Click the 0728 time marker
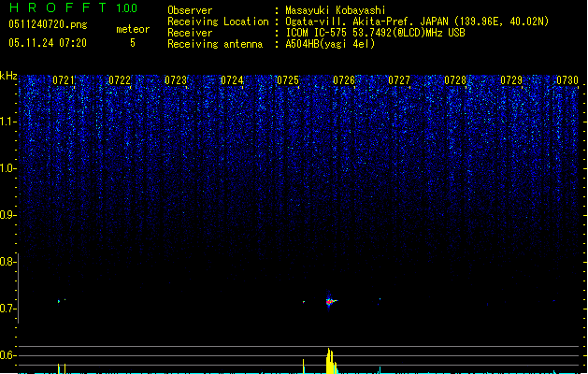588x374 pixels. [455, 79]
